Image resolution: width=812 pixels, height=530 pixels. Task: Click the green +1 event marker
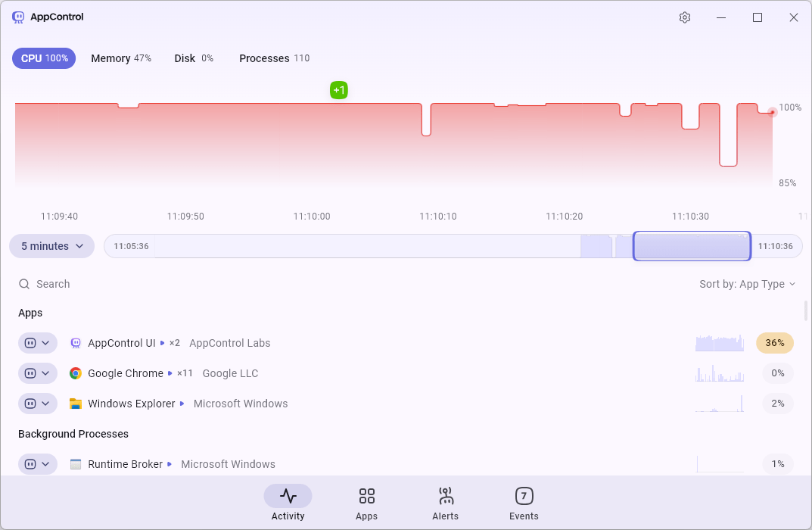coord(338,90)
